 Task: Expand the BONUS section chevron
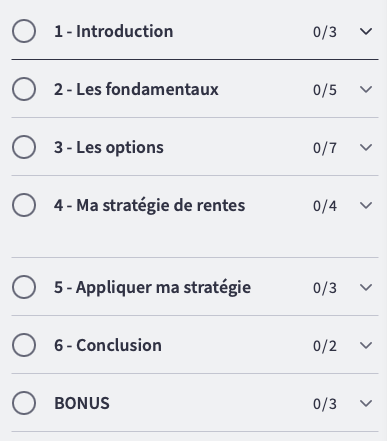pos(366,403)
